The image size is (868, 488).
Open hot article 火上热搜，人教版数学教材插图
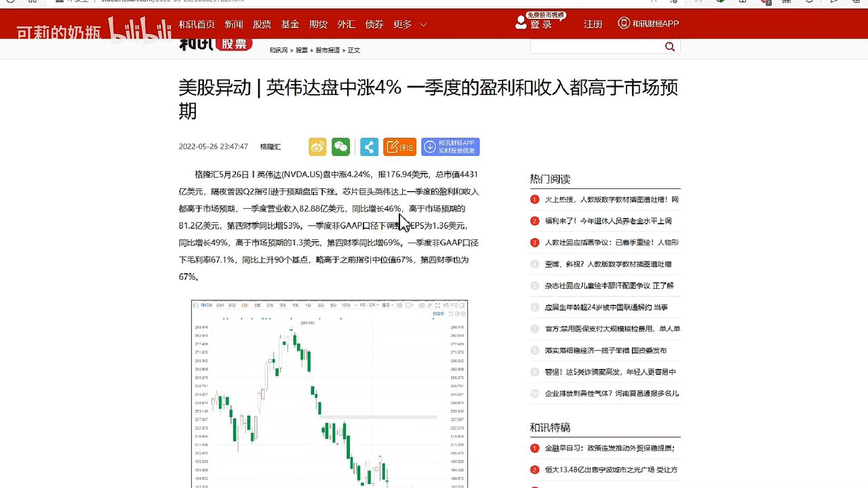[x=612, y=199]
